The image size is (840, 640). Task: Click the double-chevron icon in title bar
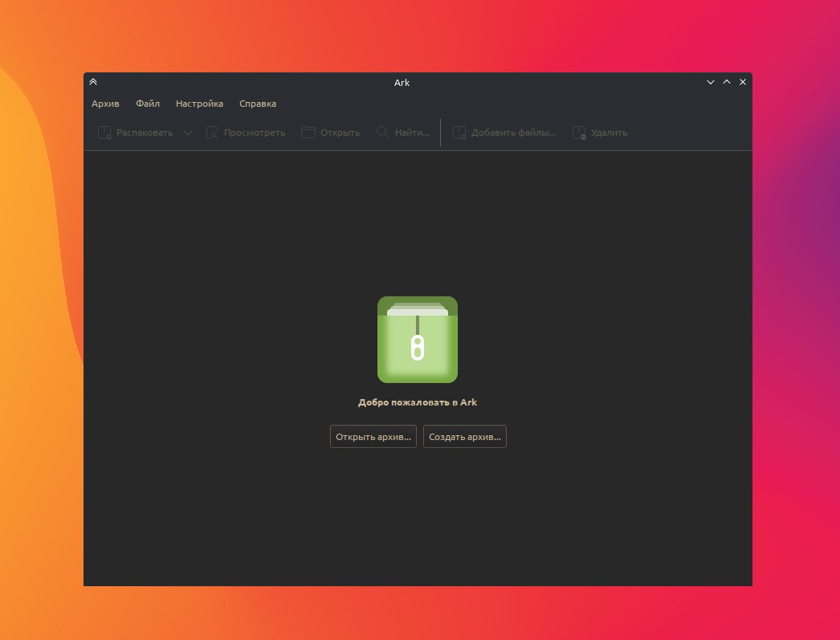coord(93,82)
